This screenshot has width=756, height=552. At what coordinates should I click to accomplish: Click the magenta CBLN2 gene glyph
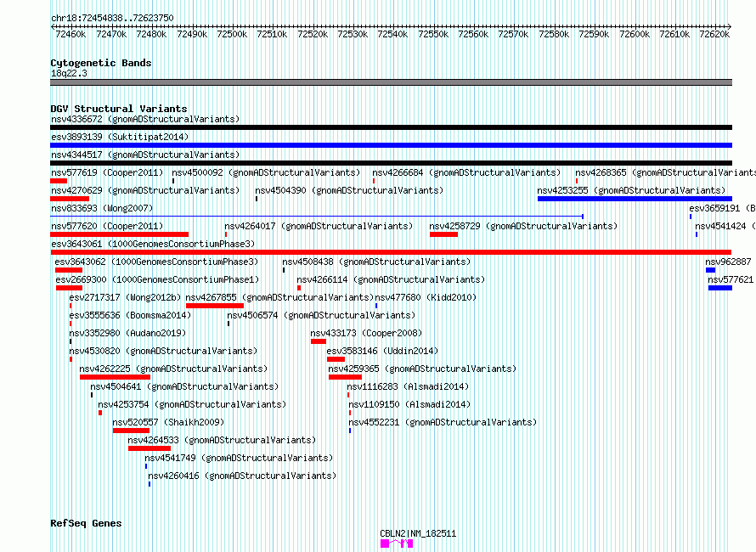tap(397, 544)
